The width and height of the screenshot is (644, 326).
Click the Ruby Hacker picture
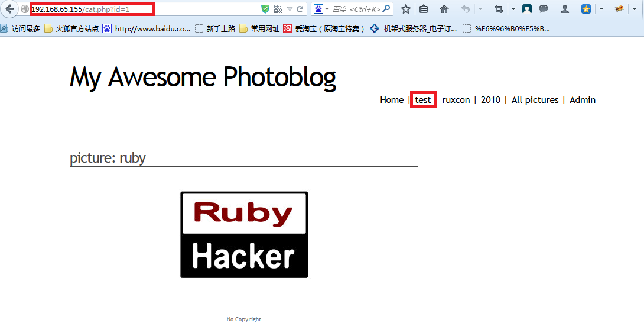click(244, 235)
